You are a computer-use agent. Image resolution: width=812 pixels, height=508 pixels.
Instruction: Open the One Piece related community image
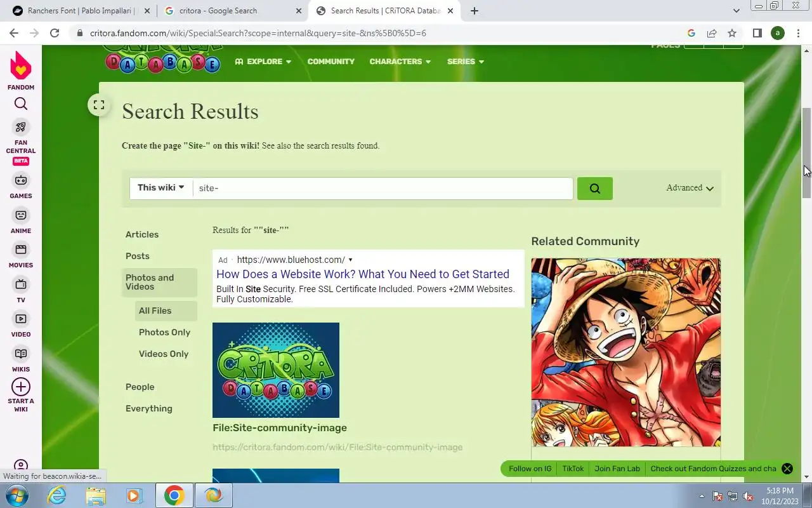point(626,352)
